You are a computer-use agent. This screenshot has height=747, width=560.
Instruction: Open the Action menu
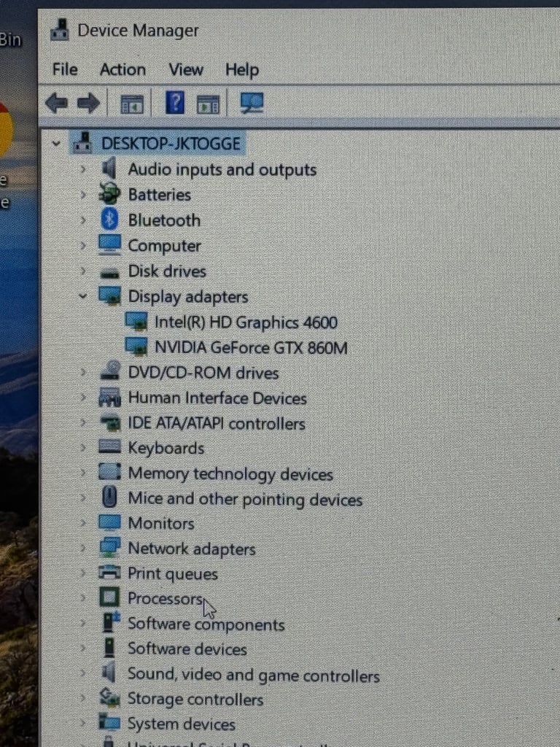pyautogui.click(x=122, y=69)
